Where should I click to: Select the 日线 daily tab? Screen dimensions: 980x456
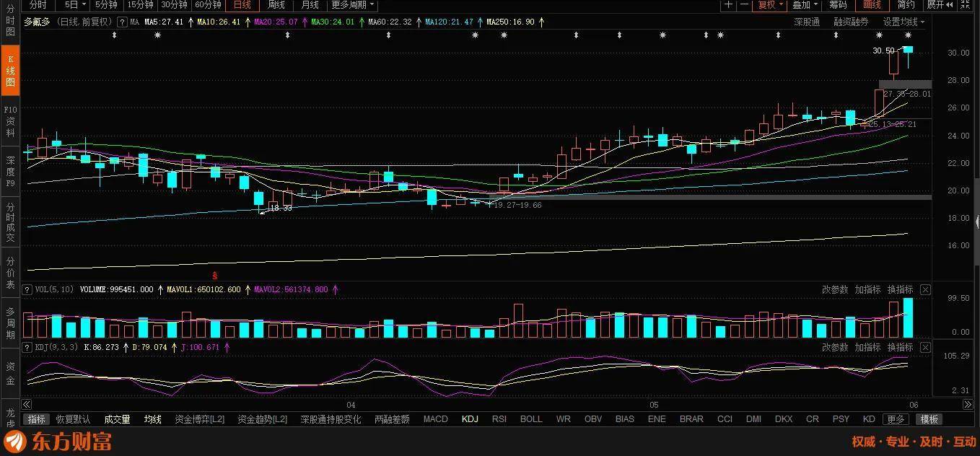point(242,4)
